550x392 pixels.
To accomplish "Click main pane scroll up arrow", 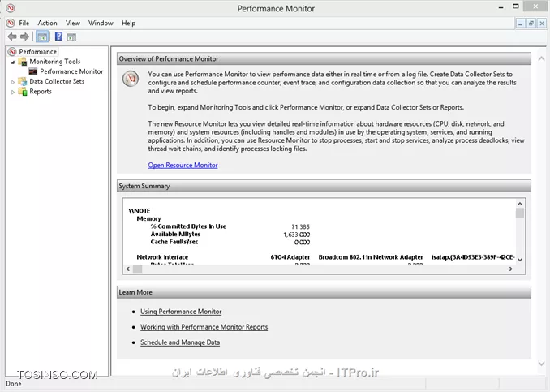I will [x=541, y=58].
